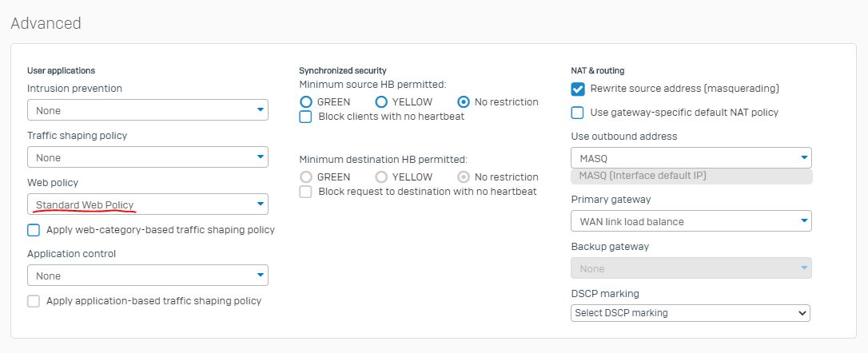This screenshot has width=868, height=353.
Task: Enable web-category-based traffic shaping policy
Action: tap(34, 230)
